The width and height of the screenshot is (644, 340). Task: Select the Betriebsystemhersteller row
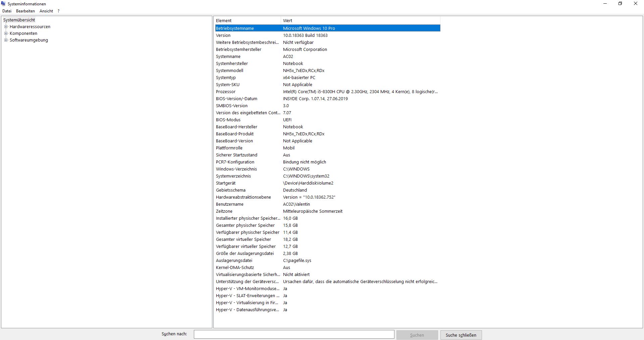328,50
